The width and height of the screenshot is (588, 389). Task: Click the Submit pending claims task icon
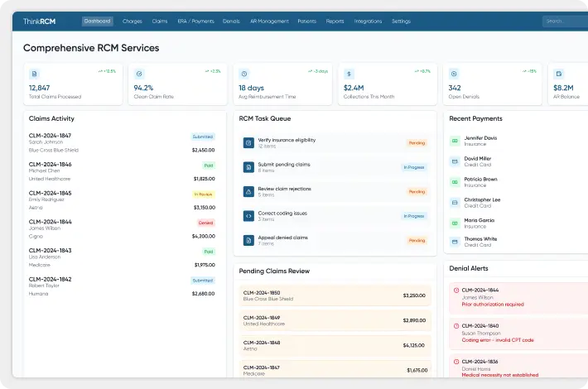(x=248, y=167)
